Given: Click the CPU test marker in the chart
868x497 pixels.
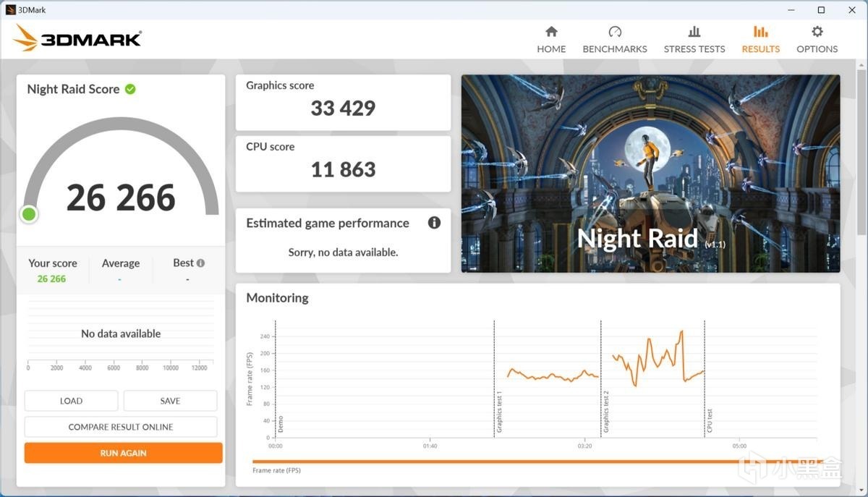Looking at the screenshot, I should 710,421.
